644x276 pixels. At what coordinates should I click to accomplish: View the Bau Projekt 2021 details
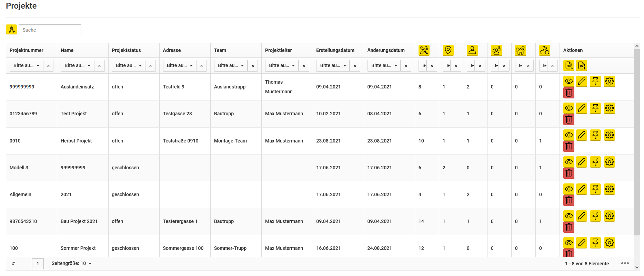(x=569, y=216)
